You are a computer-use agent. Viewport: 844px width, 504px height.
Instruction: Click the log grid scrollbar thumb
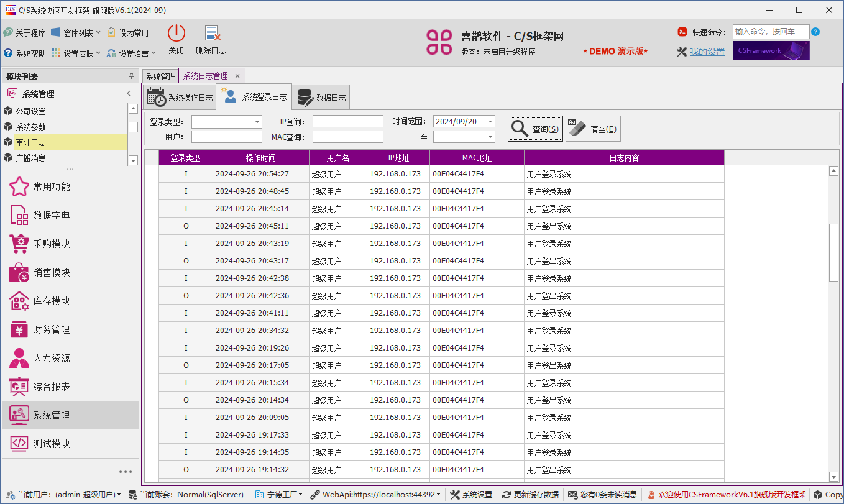[x=834, y=252]
